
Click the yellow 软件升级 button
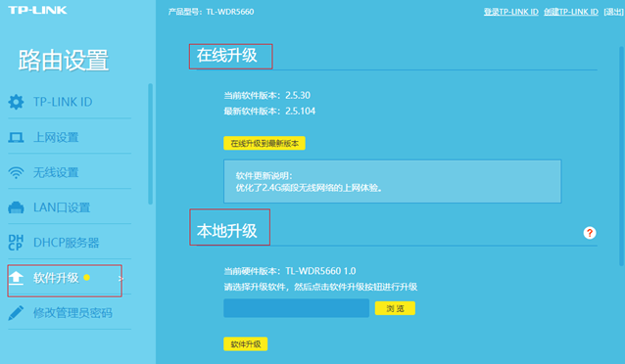point(246,344)
